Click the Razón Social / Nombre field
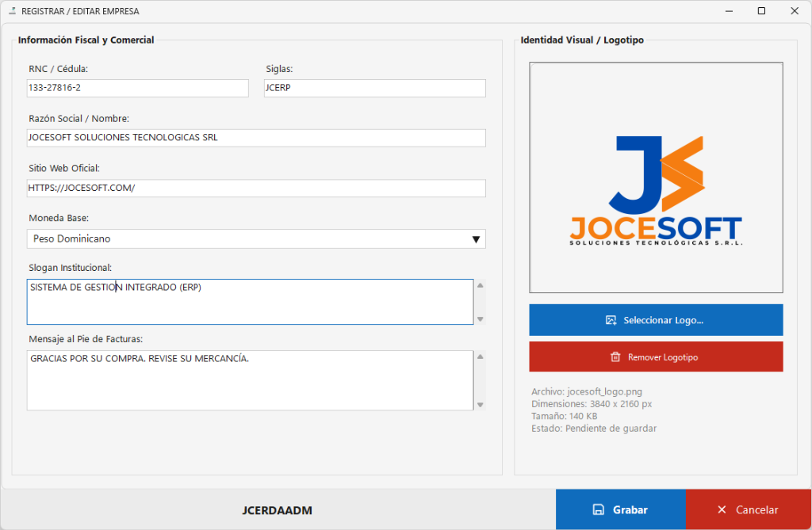 [x=256, y=138]
